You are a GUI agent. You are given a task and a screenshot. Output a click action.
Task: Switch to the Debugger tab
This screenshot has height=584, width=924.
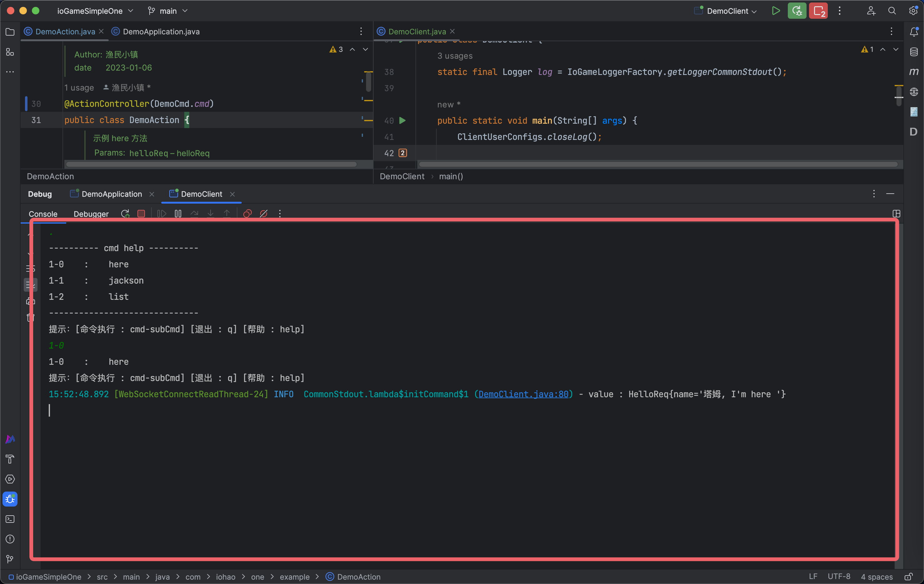tap(91, 214)
